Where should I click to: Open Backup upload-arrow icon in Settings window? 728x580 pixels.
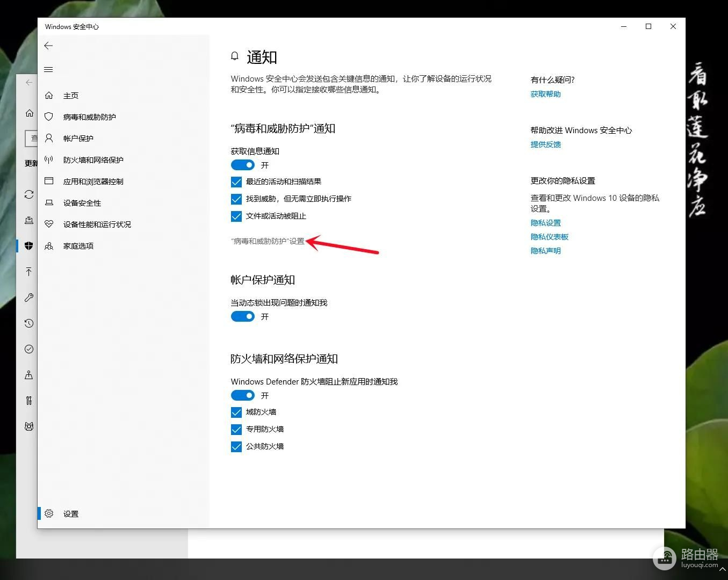29,272
